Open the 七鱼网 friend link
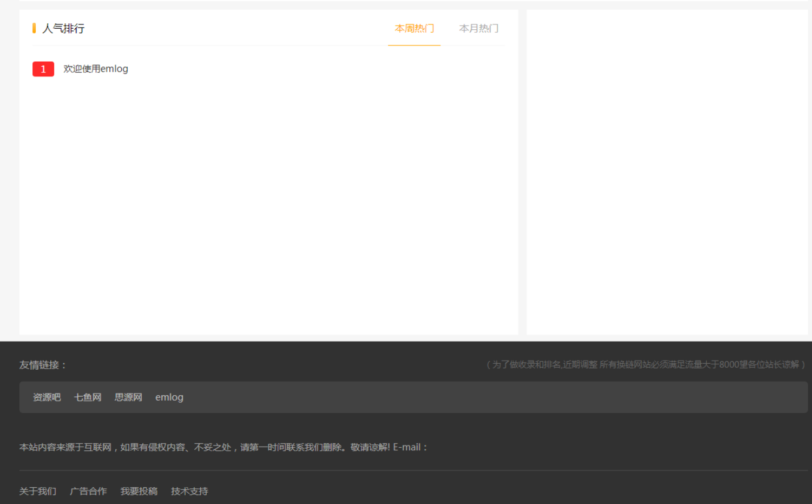 coord(88,397)
